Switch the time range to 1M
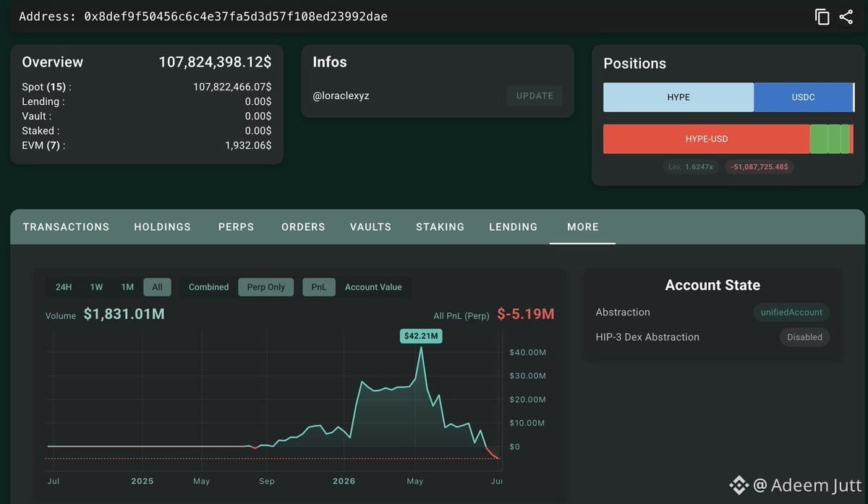The height and width of the screenshot is (504, 868). click(x=127, y=287)
